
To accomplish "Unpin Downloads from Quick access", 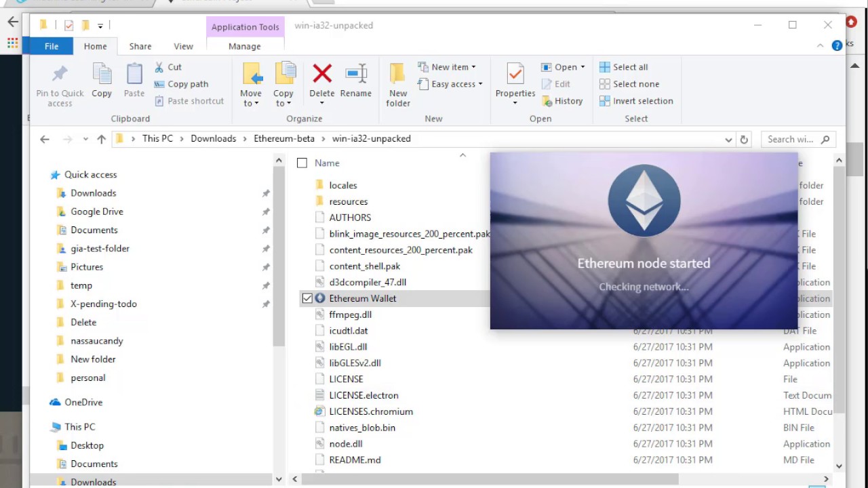I will tap(266, 193).
